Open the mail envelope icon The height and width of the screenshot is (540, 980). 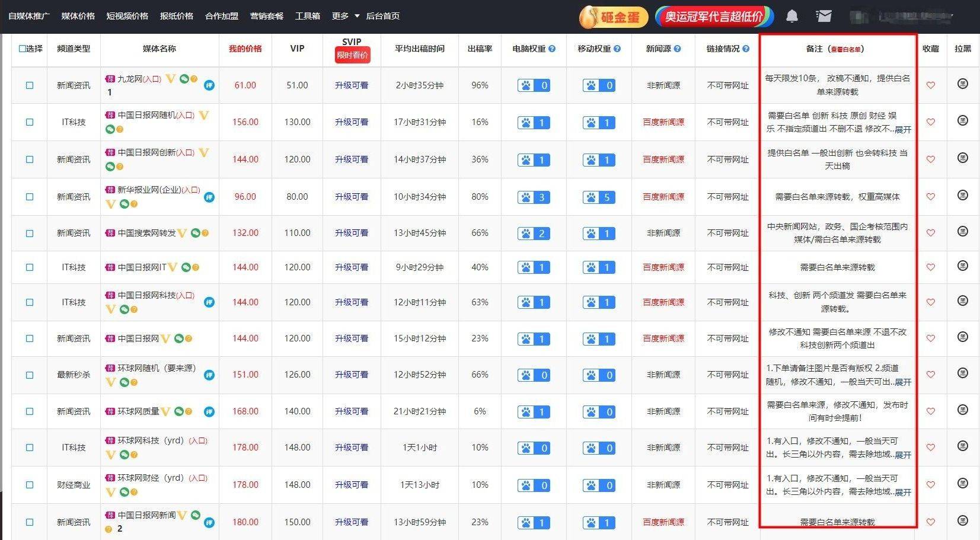pos(823,16)
